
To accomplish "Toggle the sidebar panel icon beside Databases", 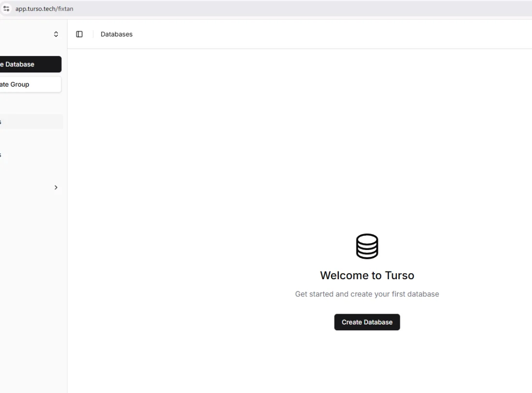I will click(x=79, y=34).
